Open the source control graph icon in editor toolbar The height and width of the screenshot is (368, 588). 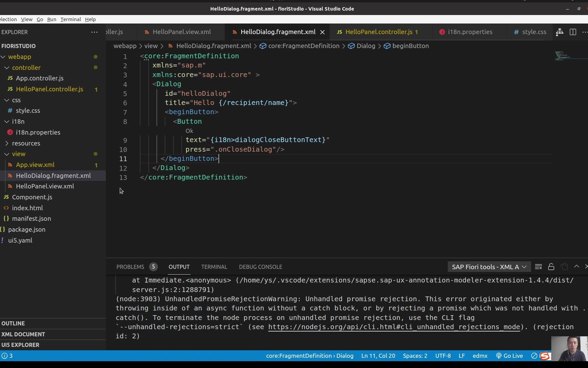tap(559, 32)
